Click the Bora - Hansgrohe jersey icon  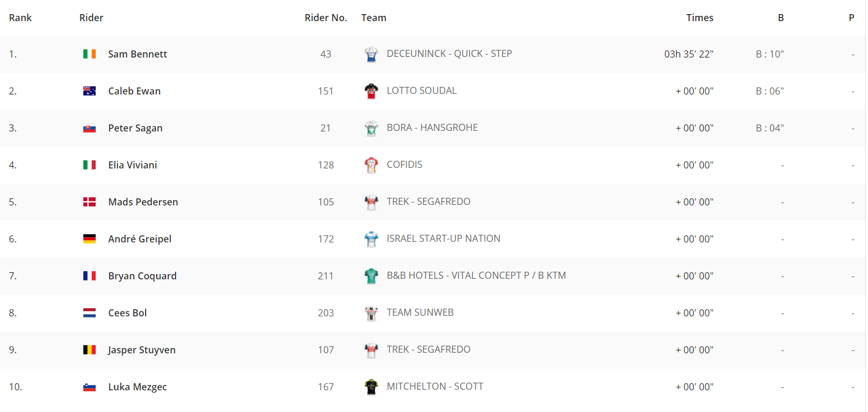pyautogui.click(x=371, y=128)
